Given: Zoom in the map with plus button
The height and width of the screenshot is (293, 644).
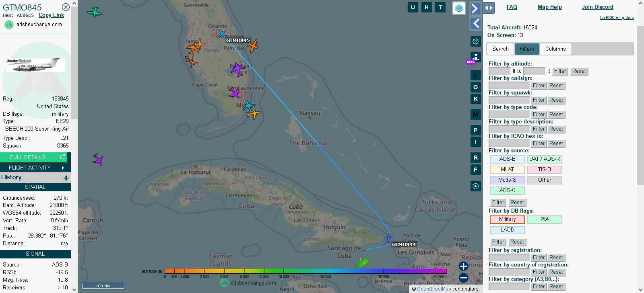Looking at the screenshot, I should click(x=463, y=266).
